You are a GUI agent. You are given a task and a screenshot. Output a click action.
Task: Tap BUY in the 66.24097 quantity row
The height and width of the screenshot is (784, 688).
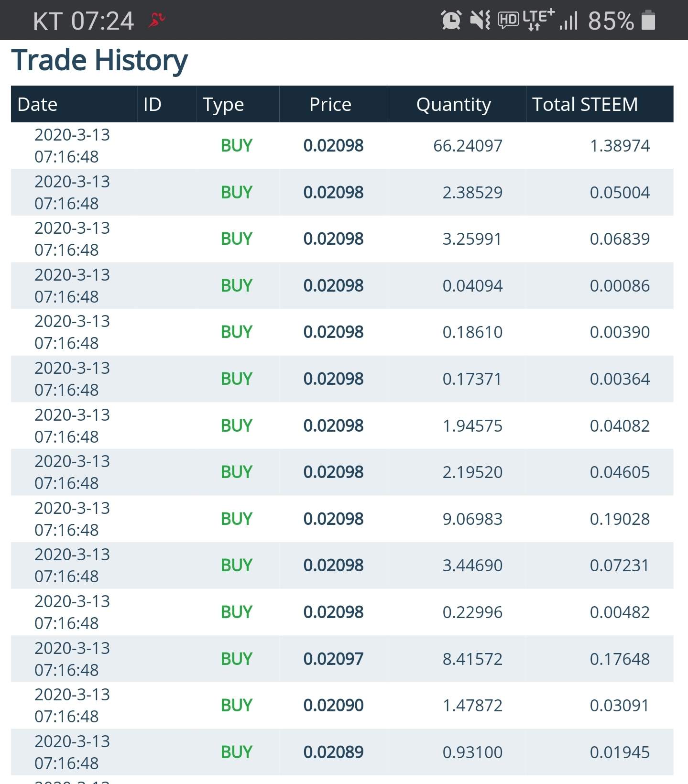(x=236, y=145)
